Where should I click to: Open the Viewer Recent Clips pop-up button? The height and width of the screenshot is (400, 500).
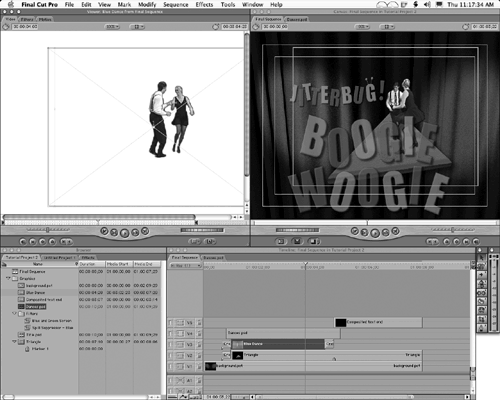coord(195,241)
